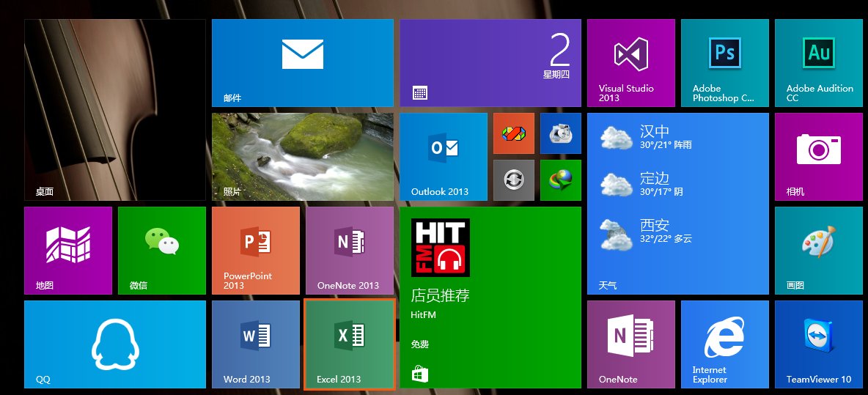Open the small blue tile with disc media icon
Viewport: 868px width, 395px height.
pos(560,133)
